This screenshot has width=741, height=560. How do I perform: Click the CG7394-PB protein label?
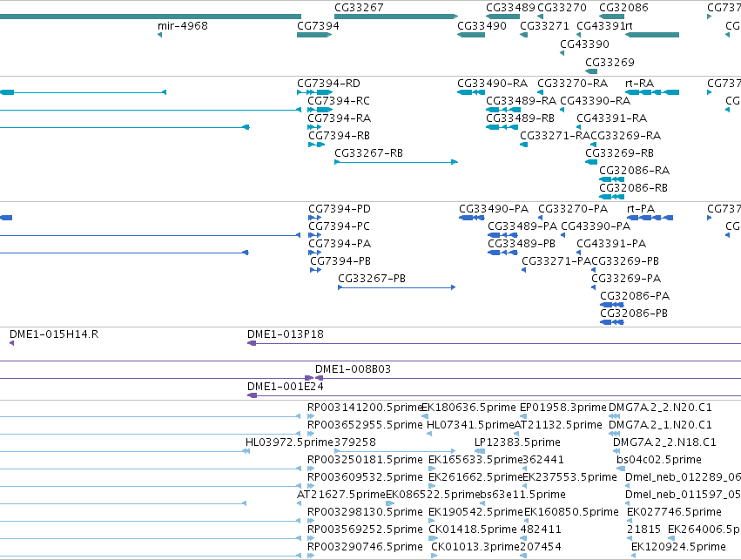pyautogui.click(x=340, y=262)
